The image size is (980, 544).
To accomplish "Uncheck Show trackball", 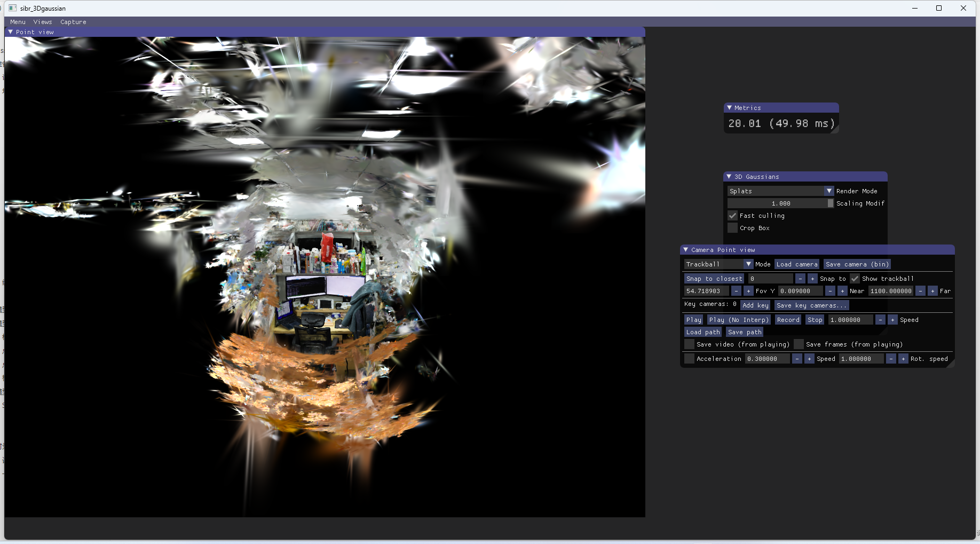I will point(855,278).
